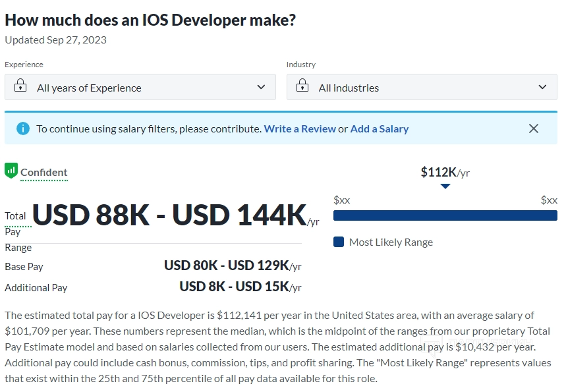
Task: Open the Write a Review link
Action: click(300, 129)
